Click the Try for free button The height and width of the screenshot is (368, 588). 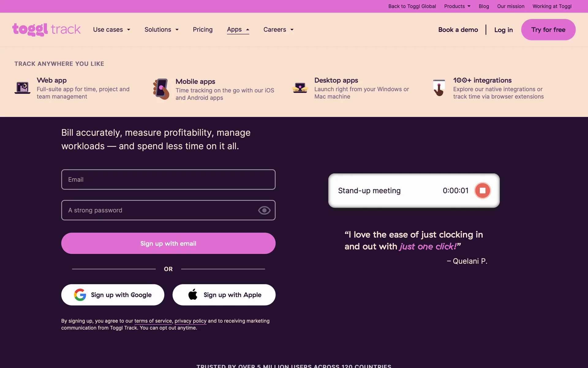548,29
